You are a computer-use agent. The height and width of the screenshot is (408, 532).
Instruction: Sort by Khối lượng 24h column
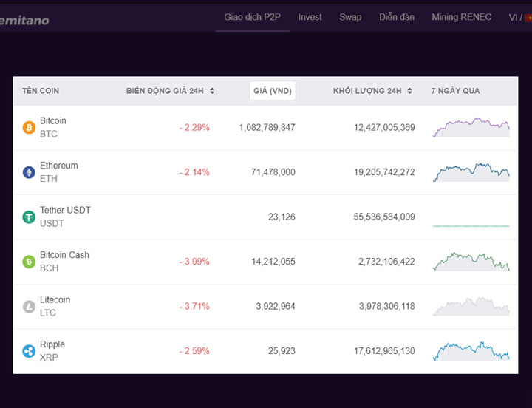(x=372, y=91)
